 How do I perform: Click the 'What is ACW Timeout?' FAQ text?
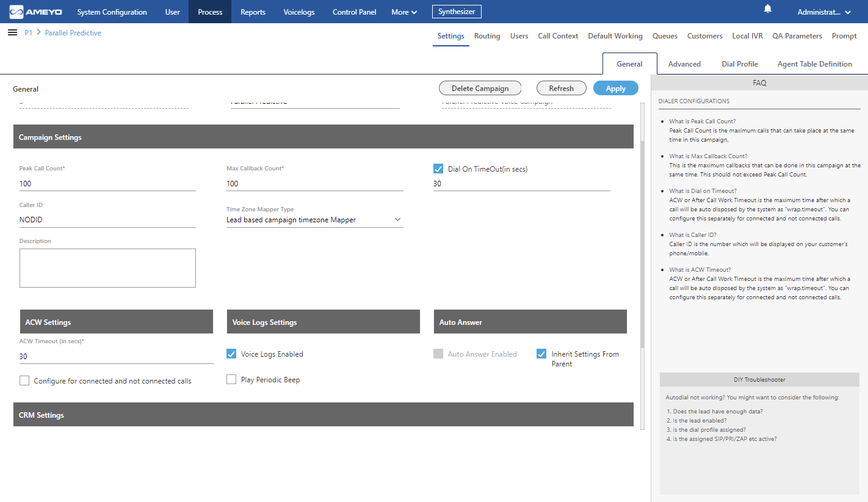click(x=700, y=269)
